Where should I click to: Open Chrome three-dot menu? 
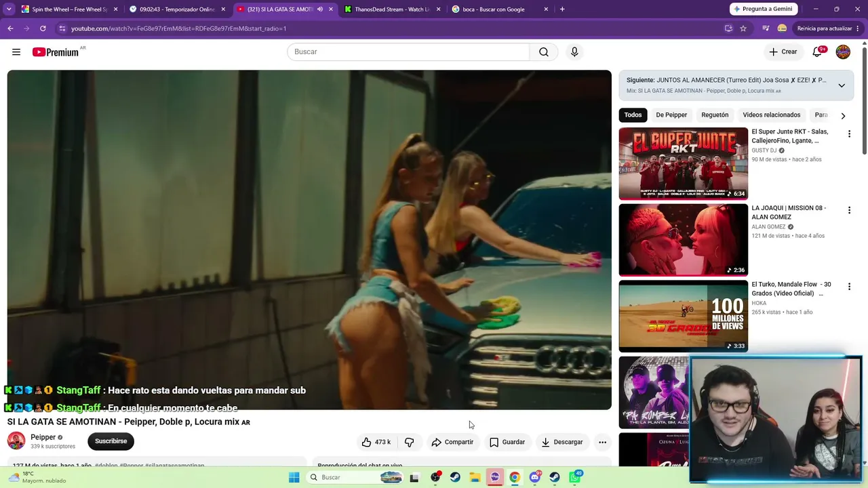(859, 28)
